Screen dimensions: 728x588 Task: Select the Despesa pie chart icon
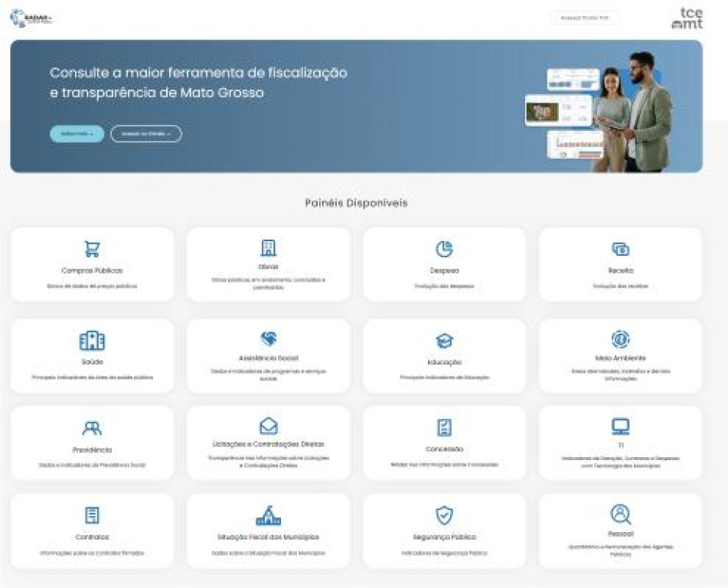tap(444, 249)
